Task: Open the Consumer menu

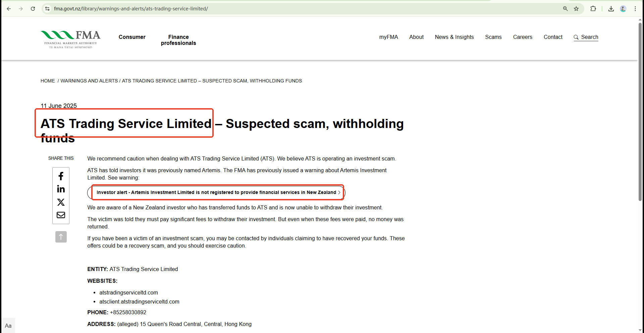Action: pos(132,37)
